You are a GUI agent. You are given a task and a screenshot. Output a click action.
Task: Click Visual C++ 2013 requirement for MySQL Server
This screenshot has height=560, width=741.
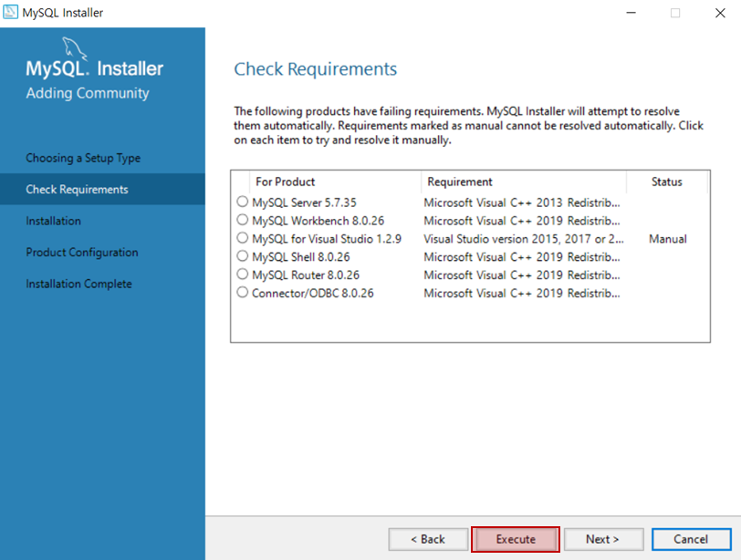pyautogui.click(x=522, y=202)
